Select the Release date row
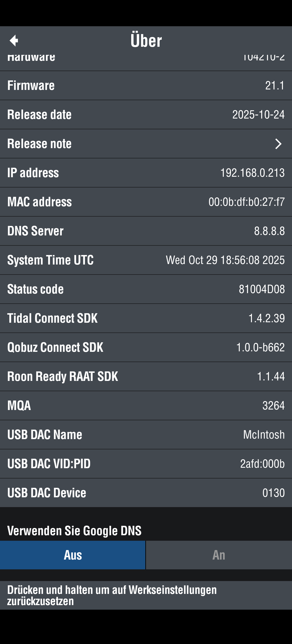The height and width of the screenshot is (644, 292). (x=146, y=115)
